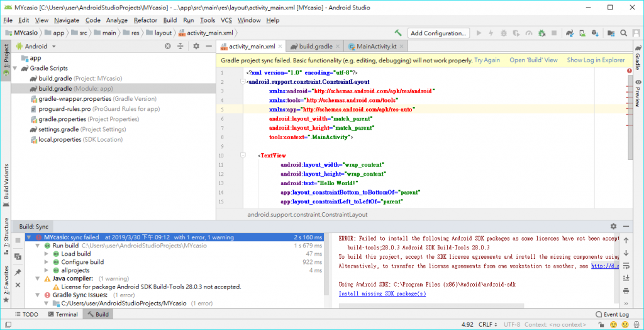
Task: Open Project Structure toolbar icon
Action: [x=611, y=33]
